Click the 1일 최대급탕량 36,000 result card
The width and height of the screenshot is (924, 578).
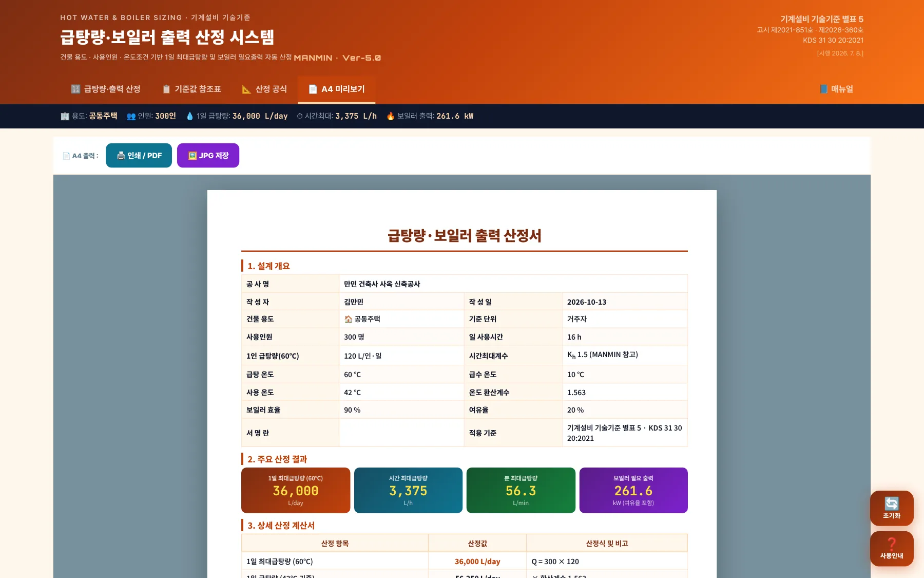pyautogui.click(x=296, y=490)
